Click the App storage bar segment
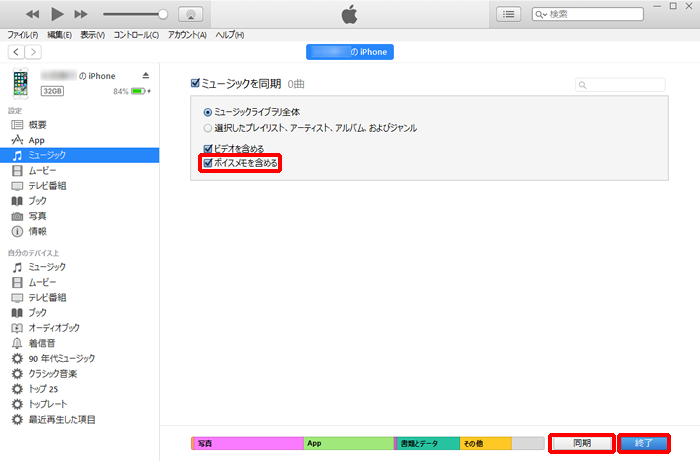The width and height of the screenshot is (700, 461). click(x=349, y=443)
